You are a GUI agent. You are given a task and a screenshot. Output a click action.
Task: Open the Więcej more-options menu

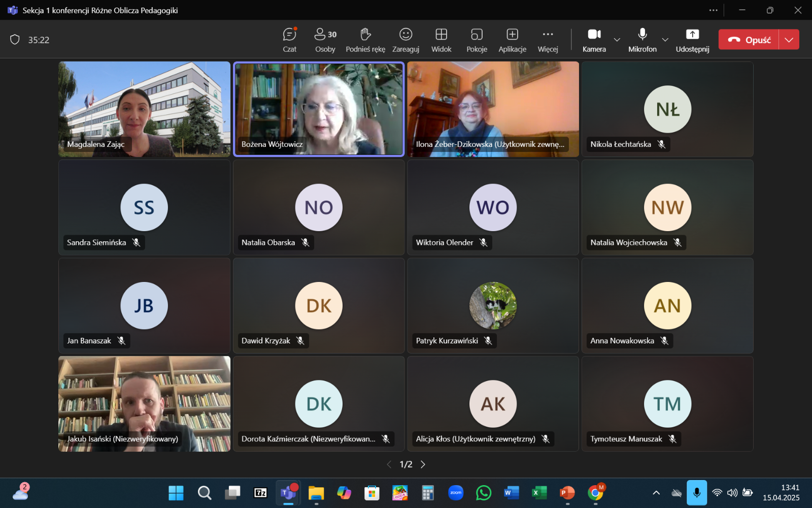point(548,40)
